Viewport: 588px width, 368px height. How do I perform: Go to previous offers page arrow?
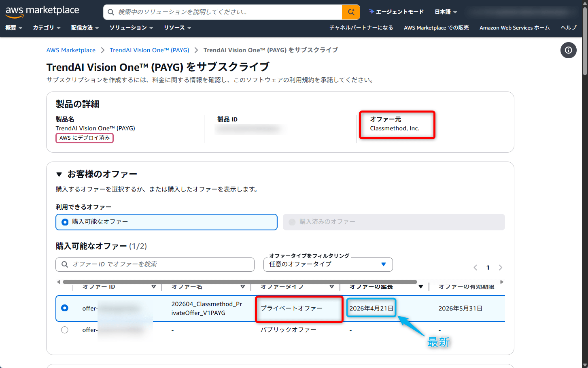475,268
